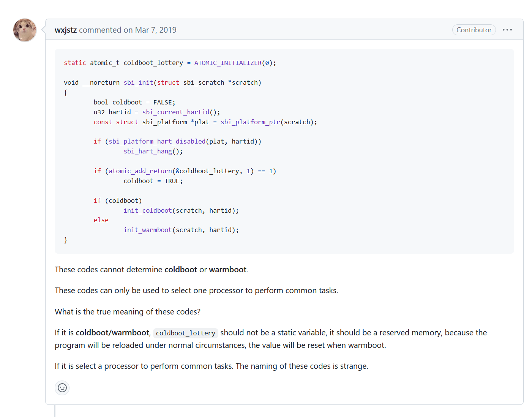
Task: Open the 'on Mar 7, 2019' comment timestamp link
Action: click(150, 30)
